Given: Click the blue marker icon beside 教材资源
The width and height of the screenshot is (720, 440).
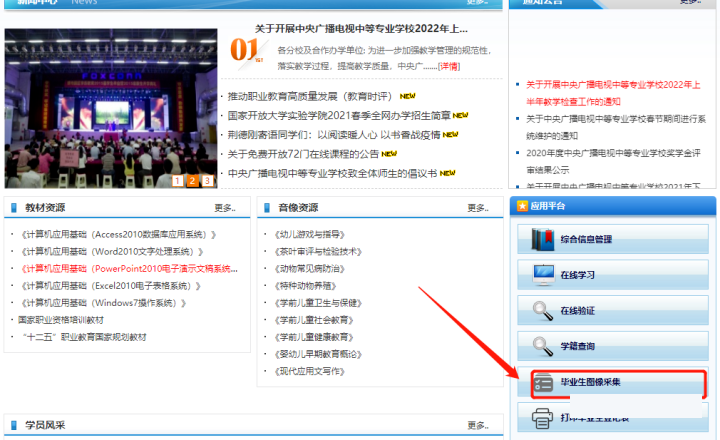Looking at the screenshot, I should [x=14, y=208].
